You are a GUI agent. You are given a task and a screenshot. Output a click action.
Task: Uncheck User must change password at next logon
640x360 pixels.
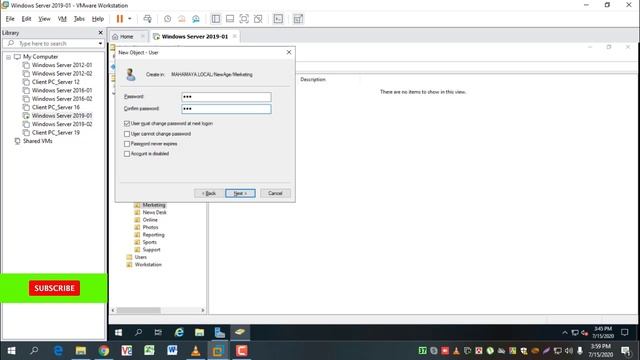click(127, 123)
